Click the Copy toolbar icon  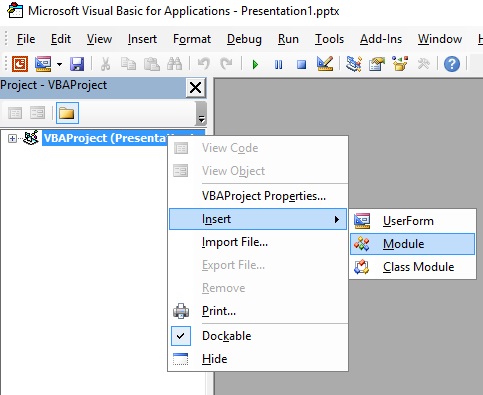point(128,64)
